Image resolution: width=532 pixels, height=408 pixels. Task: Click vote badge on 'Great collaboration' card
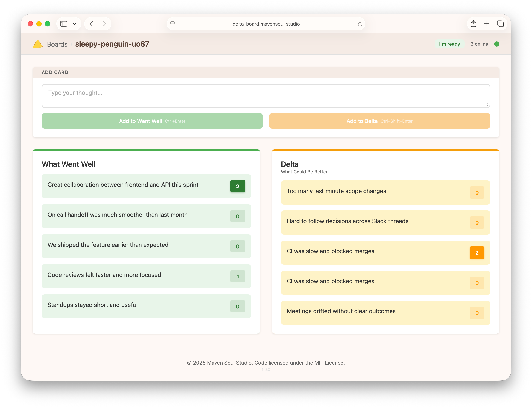pos(237,186)
